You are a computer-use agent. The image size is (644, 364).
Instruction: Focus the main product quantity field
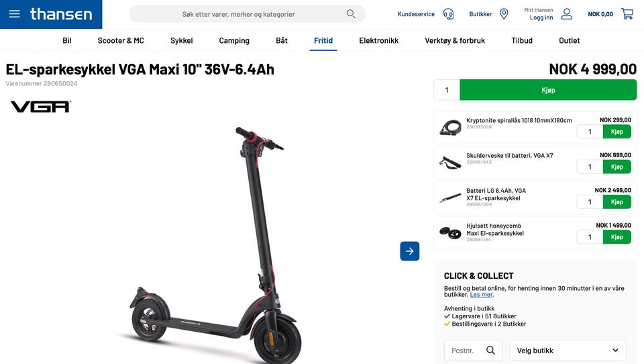tap(447, 90)
